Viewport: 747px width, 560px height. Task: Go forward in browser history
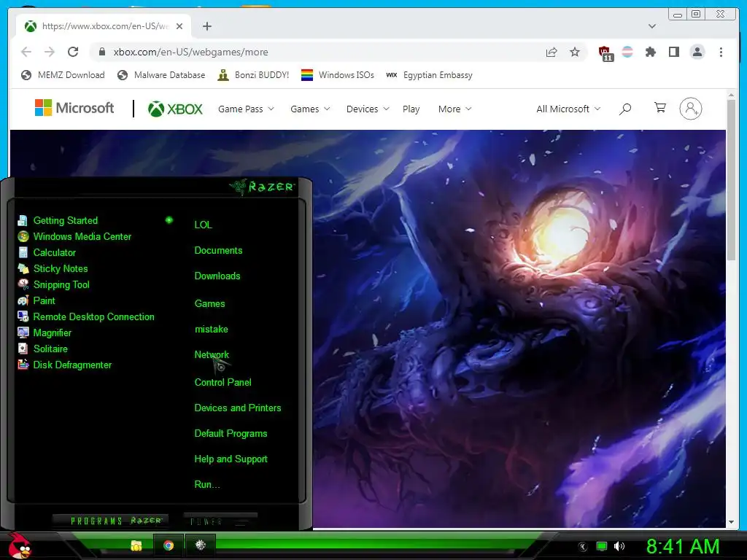50,52
